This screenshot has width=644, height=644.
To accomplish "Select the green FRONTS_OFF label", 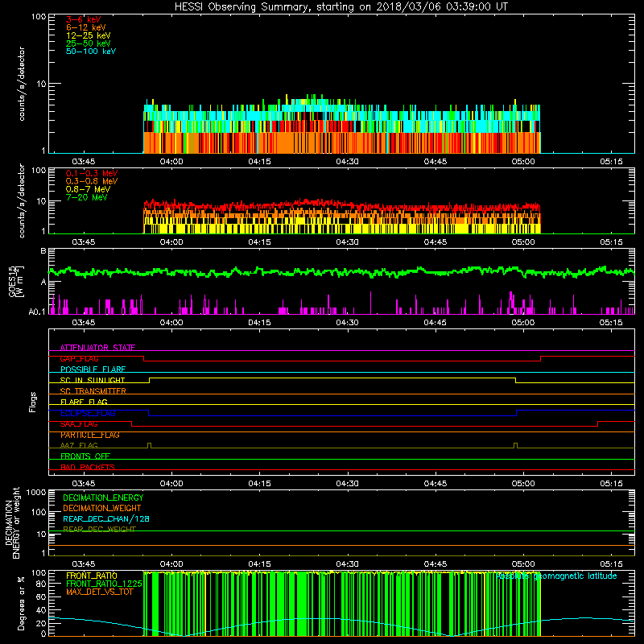I will pyautogui.click(x=85, y=456).
